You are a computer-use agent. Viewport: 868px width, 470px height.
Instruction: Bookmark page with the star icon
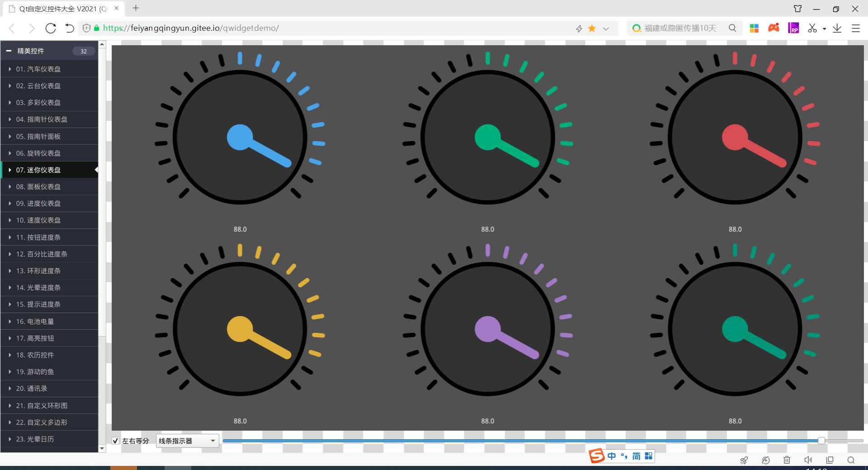click(x=592, y=28)
